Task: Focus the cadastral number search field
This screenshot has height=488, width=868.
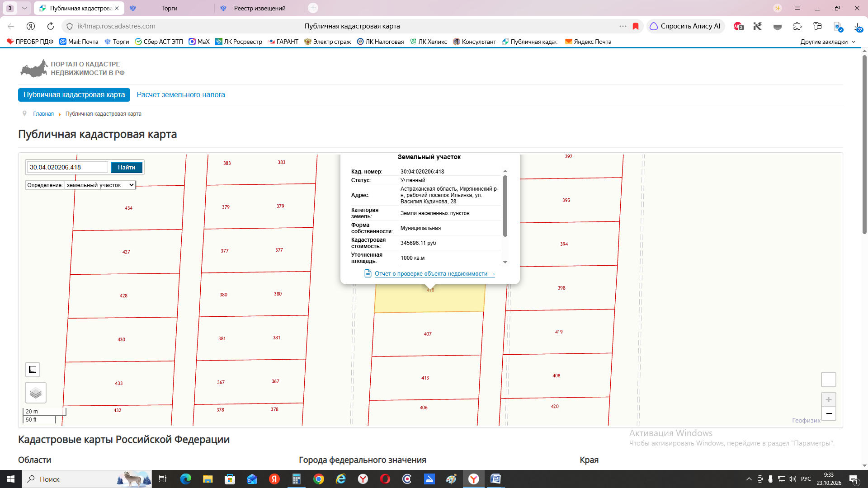Action: [x=67, y=167]
